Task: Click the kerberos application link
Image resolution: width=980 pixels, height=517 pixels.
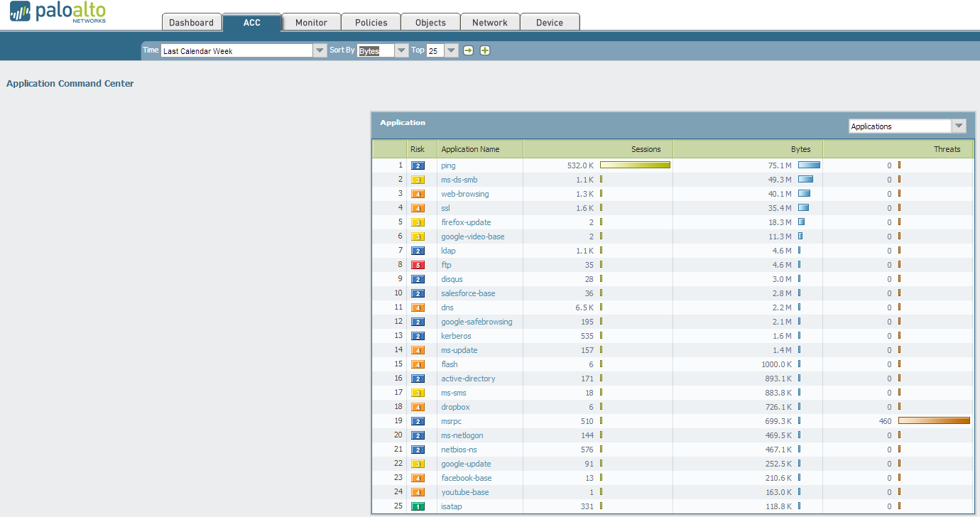Action: point(456,336)
